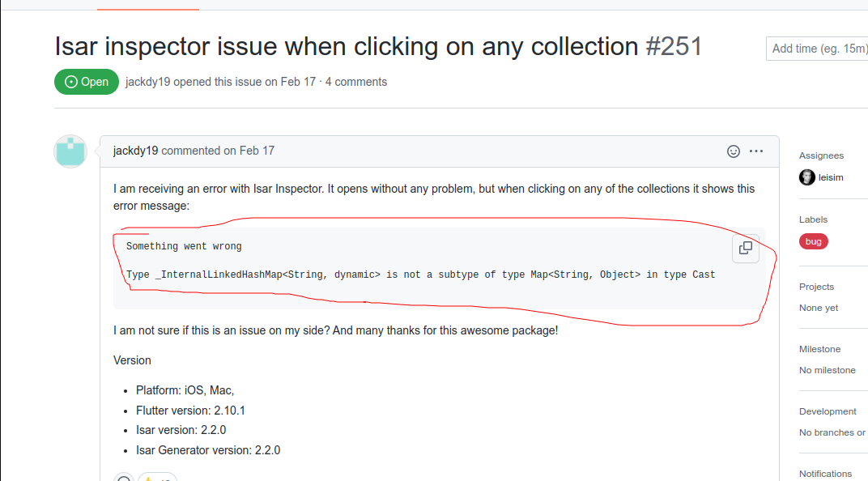868x481 pixels.
Task: Click the Notifications heading in the sidebar
Action: pos(825,474)
